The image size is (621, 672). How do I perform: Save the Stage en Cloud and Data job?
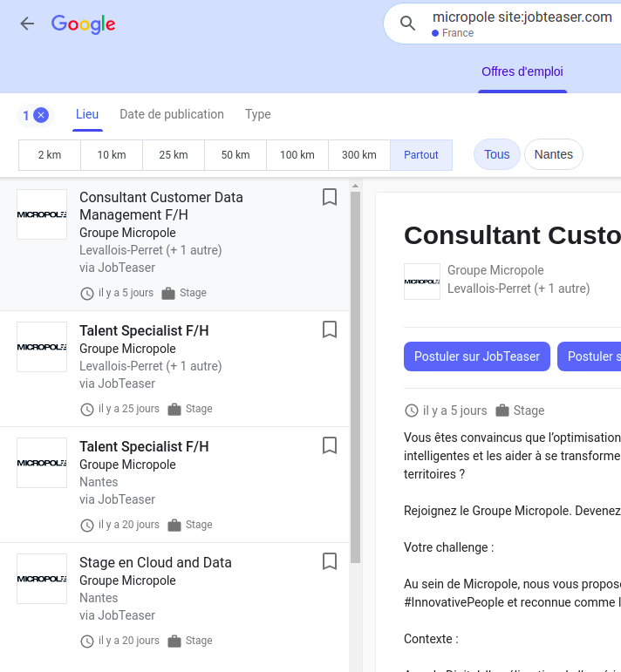click(x=330, y=561)
